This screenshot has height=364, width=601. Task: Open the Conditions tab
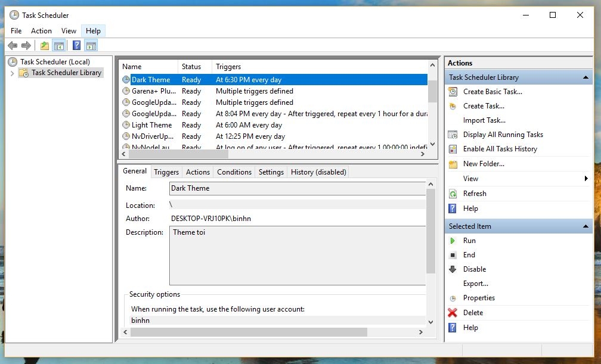[x=234, y=172]
